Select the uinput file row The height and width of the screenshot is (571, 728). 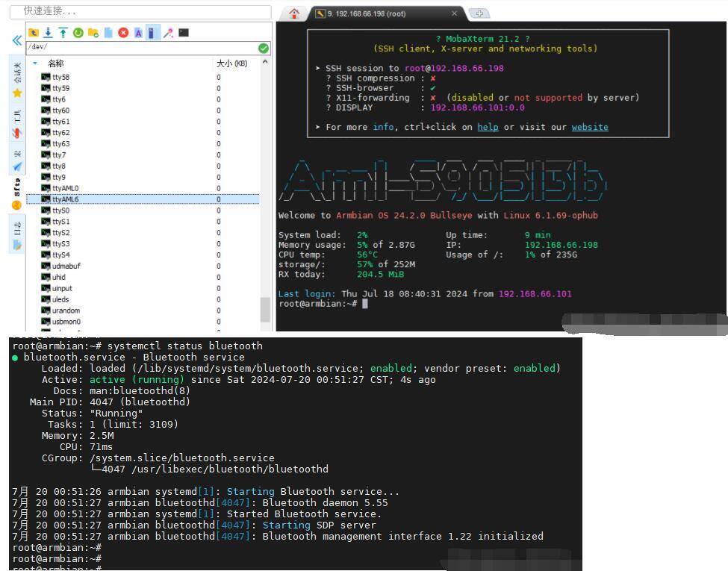[x=143, y=289]
